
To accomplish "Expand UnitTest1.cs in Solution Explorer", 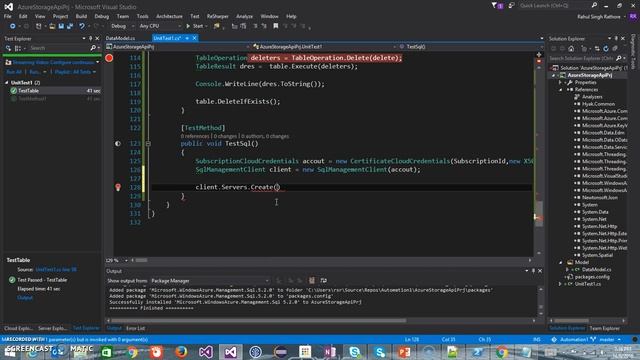I will pos(560,284).
